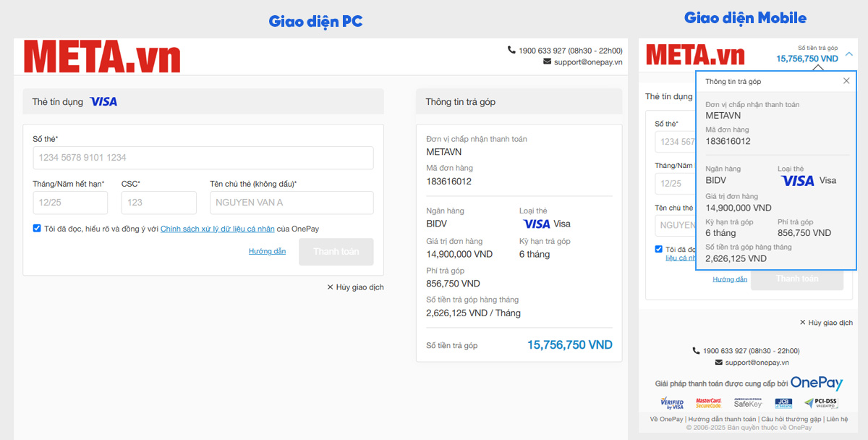Click order code 183616012 in PC view
Screen dimensions: 868x440
(x=449, y=182)
